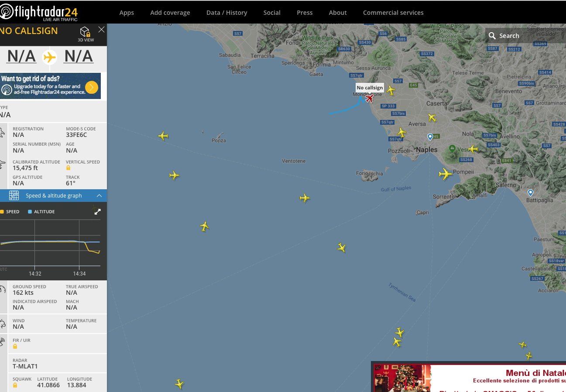Click the graph icon beside Speed & altitude
This screenshot has height=392, width=566.
coord(14,195)
